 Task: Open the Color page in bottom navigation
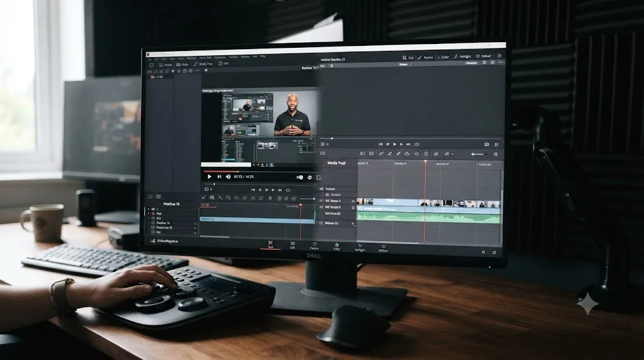point(337,247)
